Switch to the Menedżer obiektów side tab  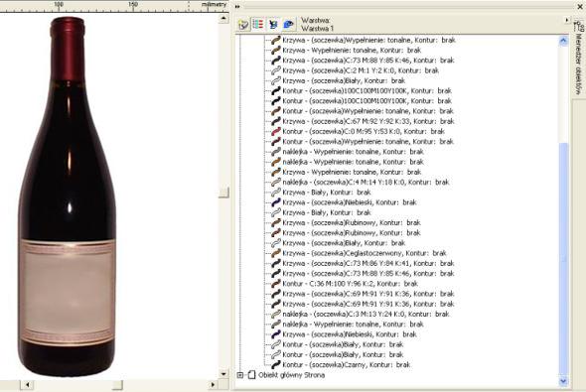(578, 60)
